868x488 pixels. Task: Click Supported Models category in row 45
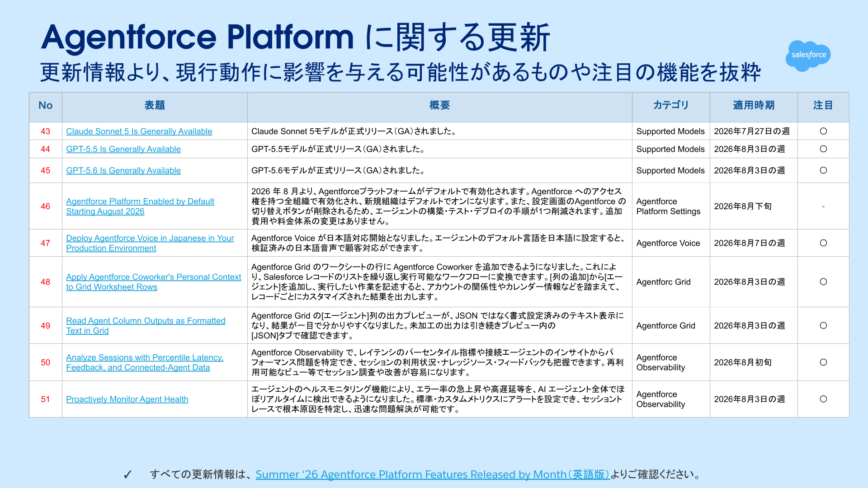pyautogui.click(x=670, y=170)
